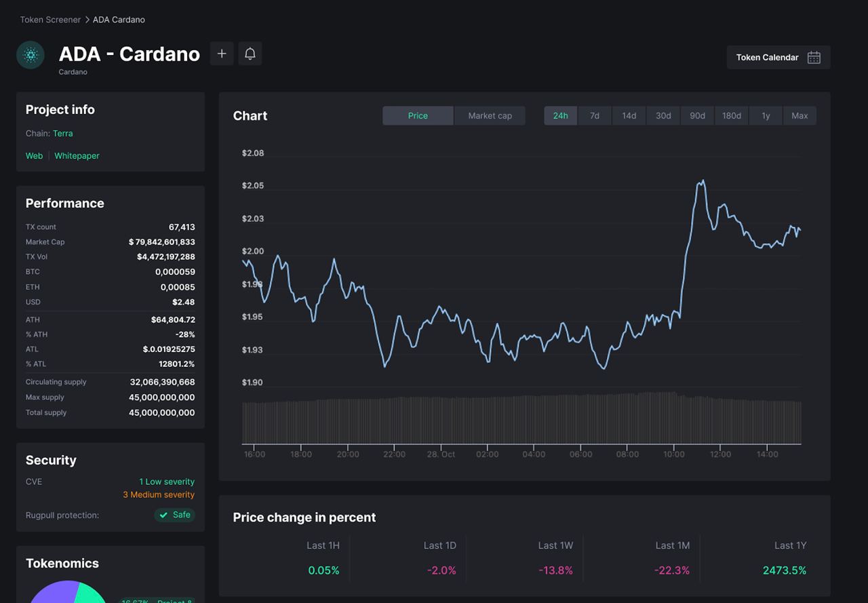Click the price peak on the chart line
The height and width of the screenshot is (603, 868).
[x=703, y=181]
